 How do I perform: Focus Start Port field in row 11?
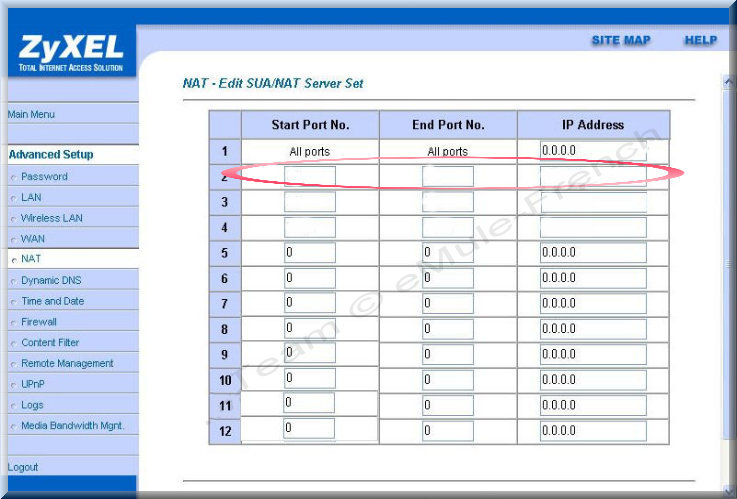click(x=309, y=403)
